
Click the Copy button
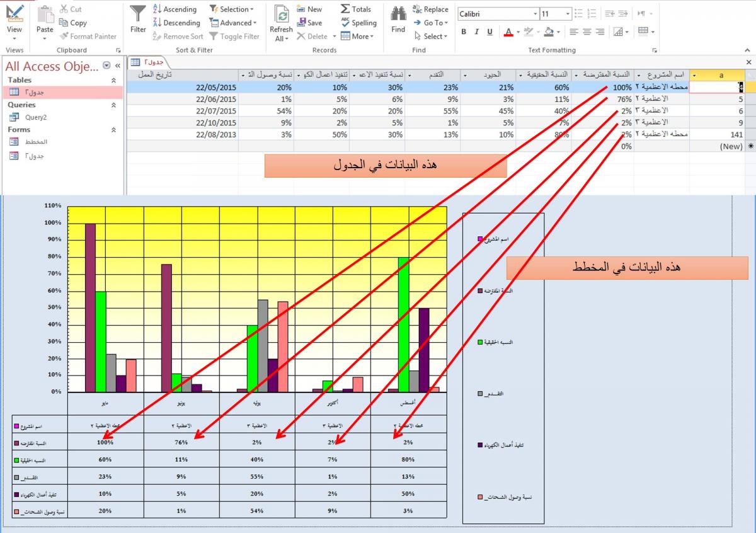73,23
